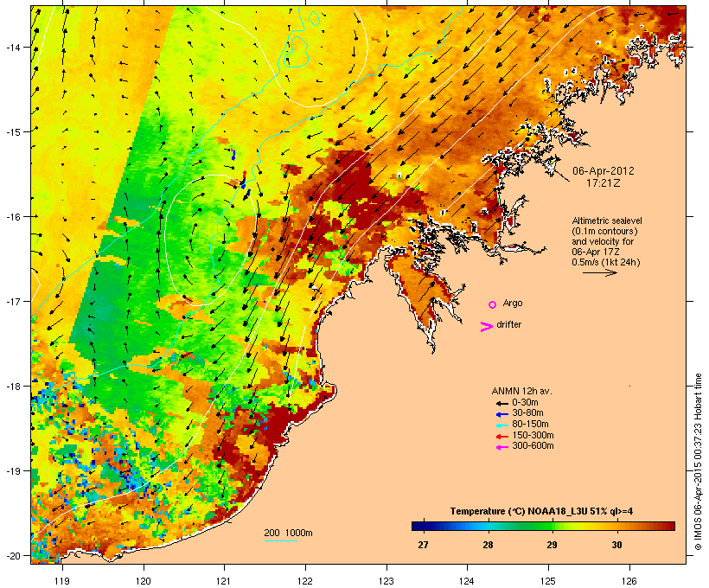The image size is (709, 588).
Task: Click the cyan 80-150m legend arrow
Action: pyautogui.click(x=501, y=425)
